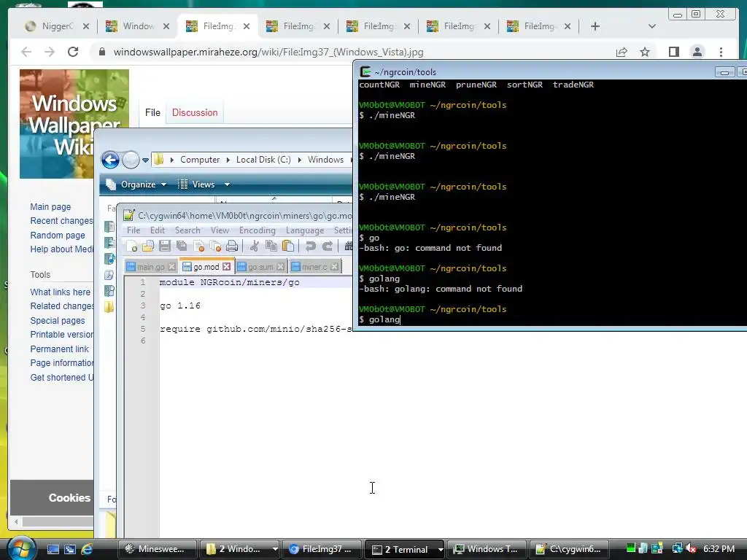Close the go.mod tab in Notepad++
Image resolution: width=747 pixels, height=560 pixels.
pyautogui.click(x=227, y=267)
